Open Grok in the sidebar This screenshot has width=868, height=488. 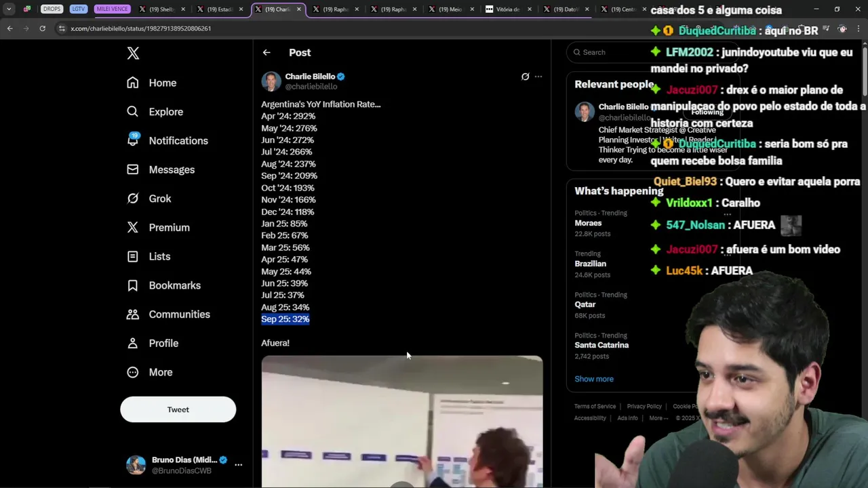click(149, 199)
